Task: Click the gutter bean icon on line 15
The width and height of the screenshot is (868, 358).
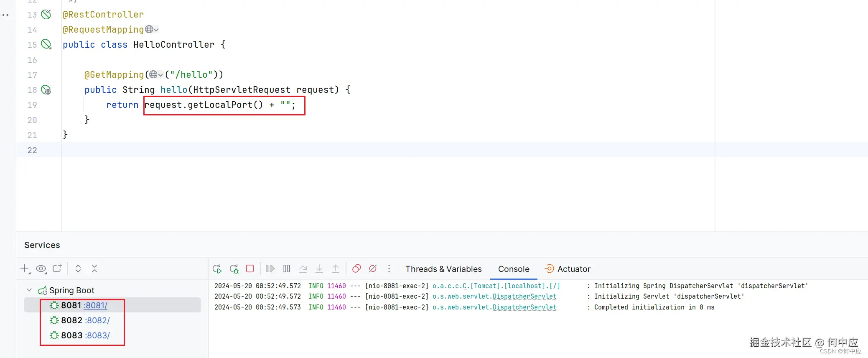Action: (x=46, y=44)
